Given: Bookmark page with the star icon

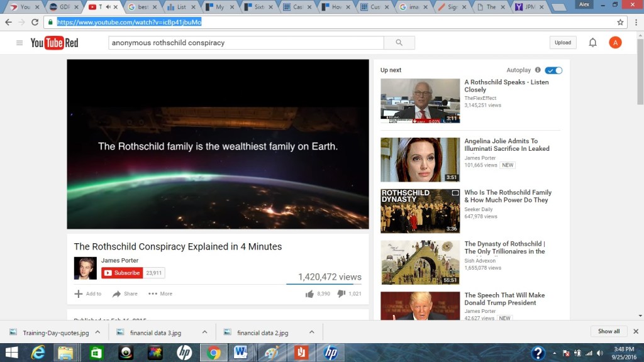Looking at the screenshot, I should point(620,22).
